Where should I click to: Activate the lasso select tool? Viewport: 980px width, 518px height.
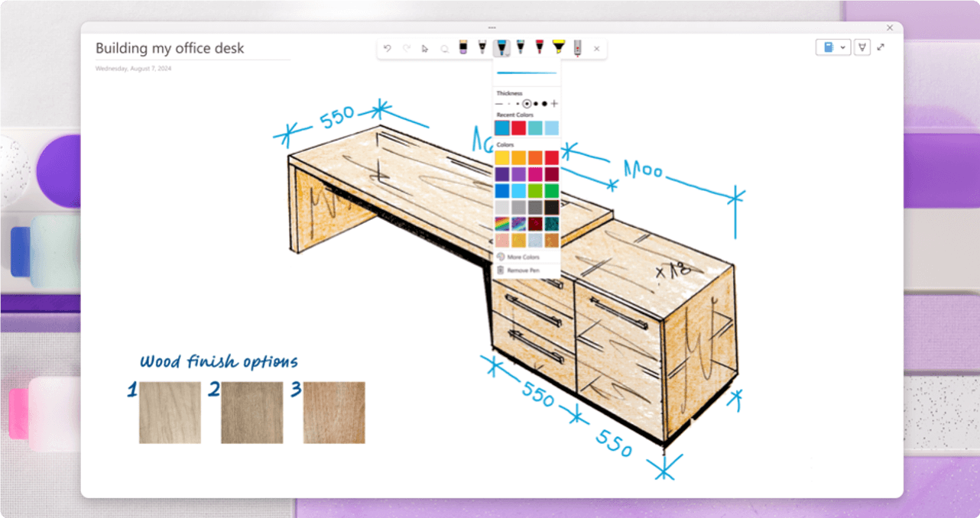tap(444, 49)
